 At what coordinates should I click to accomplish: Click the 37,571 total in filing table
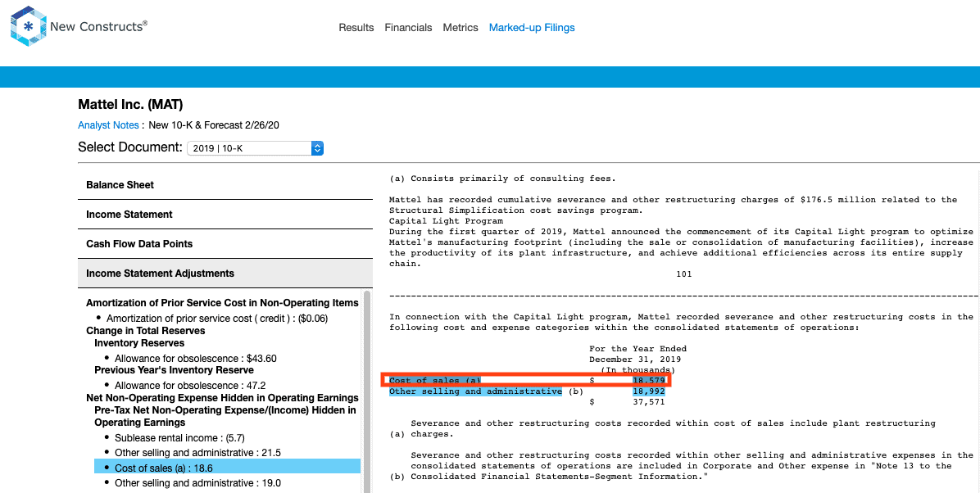tap(647, 402)
